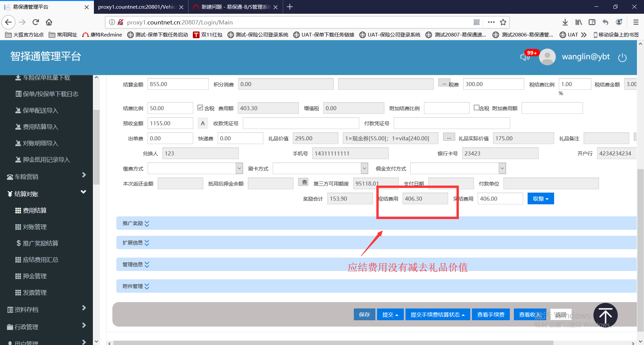Screen dimensions: 644x345
Task: Open the 取整 dropdown button
Action: coord(540,199)
